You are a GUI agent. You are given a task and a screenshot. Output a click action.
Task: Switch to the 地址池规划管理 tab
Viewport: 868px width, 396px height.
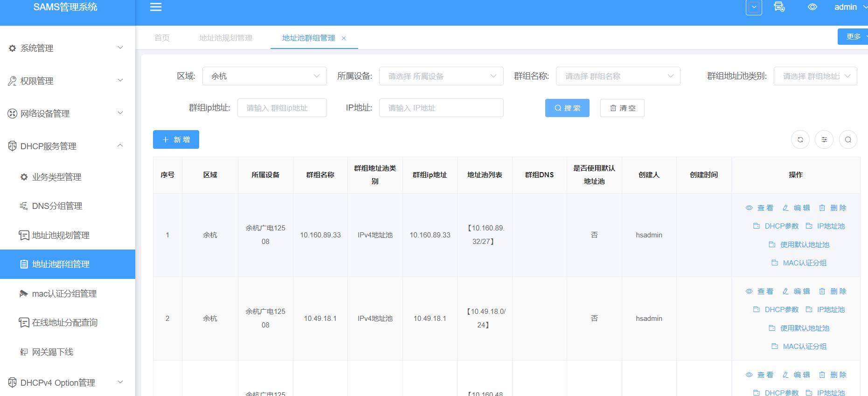226,38
